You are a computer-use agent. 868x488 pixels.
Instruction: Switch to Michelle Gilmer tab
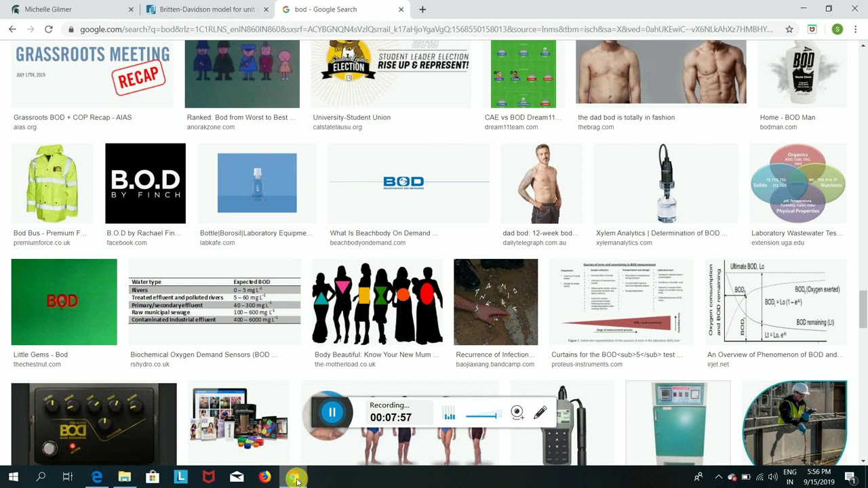pyautogui.click(x=71, y=9)
